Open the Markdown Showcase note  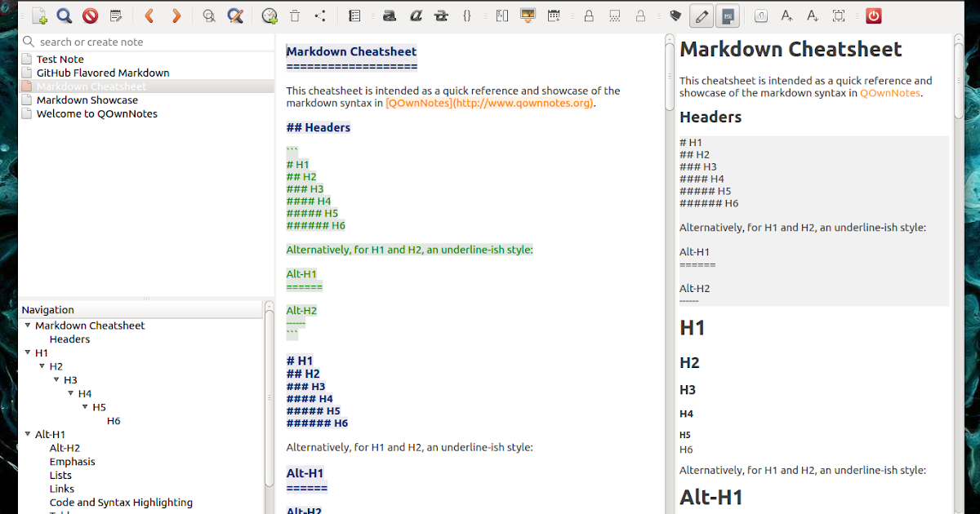click(87, 100)
